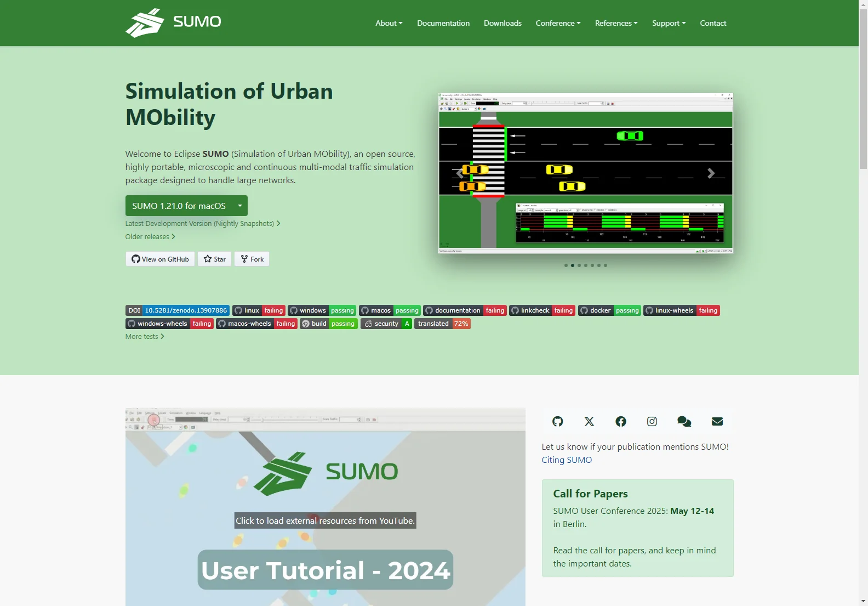This screenshot has width=868, height=606.
Task: Open the Documentation page
Action: 443,23
